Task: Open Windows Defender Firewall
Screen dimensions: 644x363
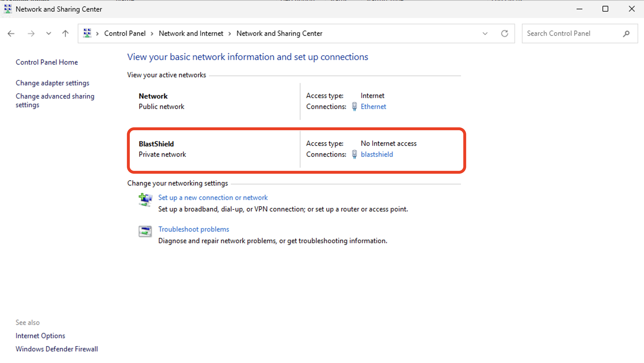Action: [x=57, y=349]
